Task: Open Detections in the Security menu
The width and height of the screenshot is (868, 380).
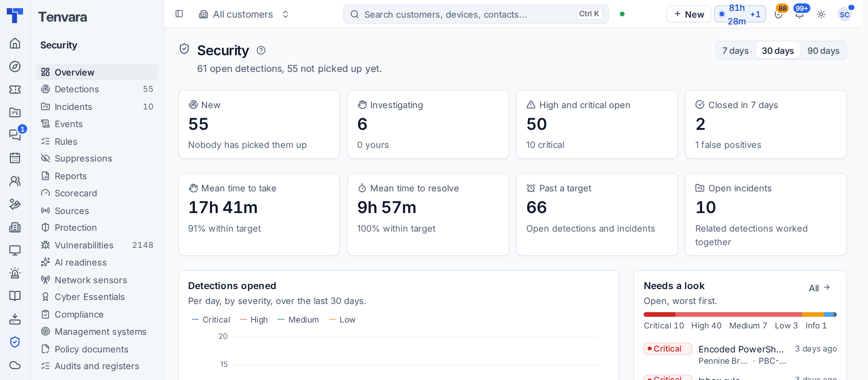Action: [x=97, y=90]
